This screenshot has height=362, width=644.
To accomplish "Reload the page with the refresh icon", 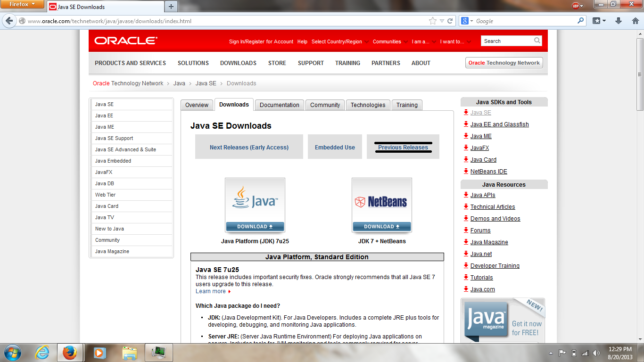I will pyautogui.click(x=450, y=21).
